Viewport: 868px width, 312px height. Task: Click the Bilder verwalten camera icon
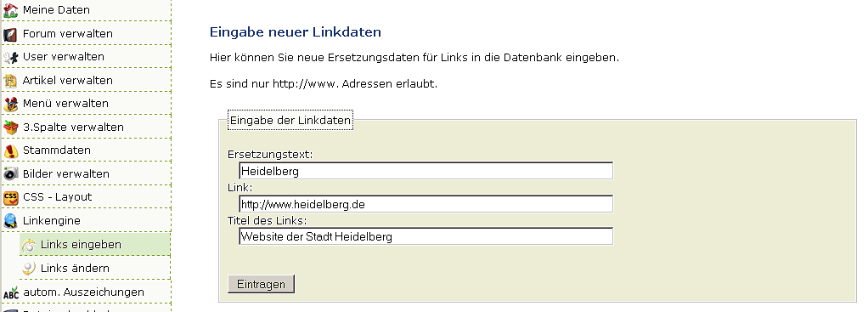10,174
